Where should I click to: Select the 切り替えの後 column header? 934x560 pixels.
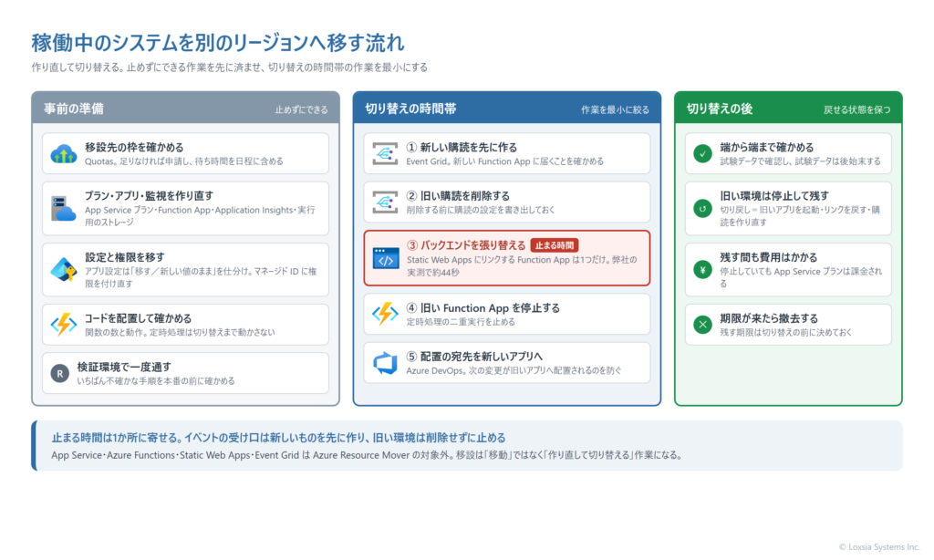click(788, 109)
